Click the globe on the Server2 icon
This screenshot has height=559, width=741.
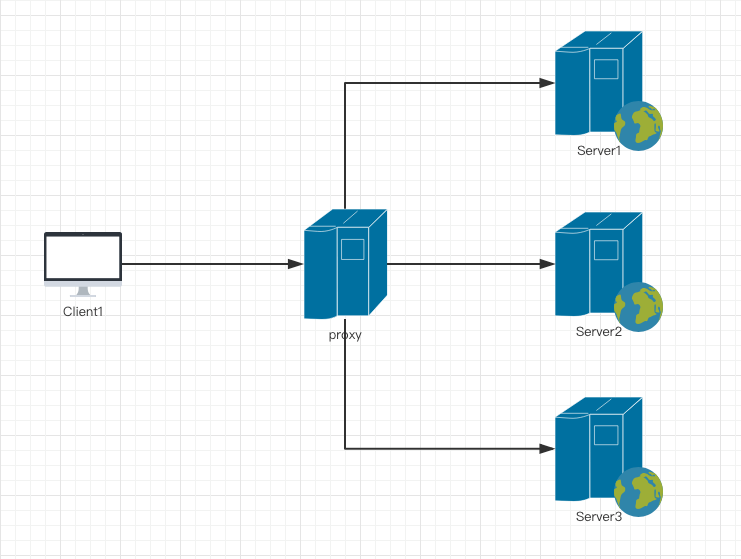[x=638, y=307]
